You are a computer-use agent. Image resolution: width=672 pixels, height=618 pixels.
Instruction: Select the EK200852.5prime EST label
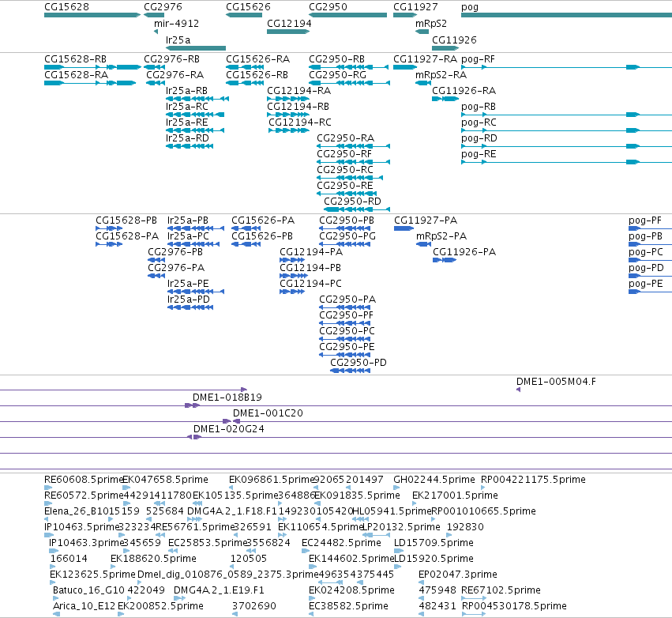[x=160, y=606]
